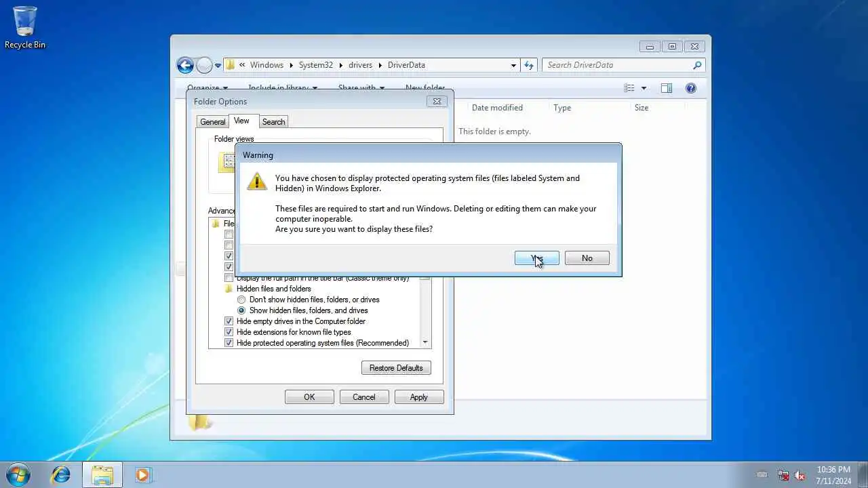
Task: Click the Explorer forward arrow button
Action: tap(204, 65)
